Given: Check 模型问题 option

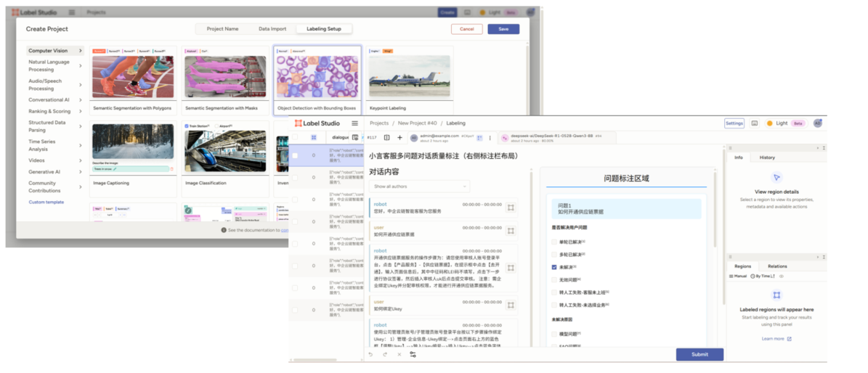Looking at the screenshot, I should pyautogui.click(x=554, y=334).
